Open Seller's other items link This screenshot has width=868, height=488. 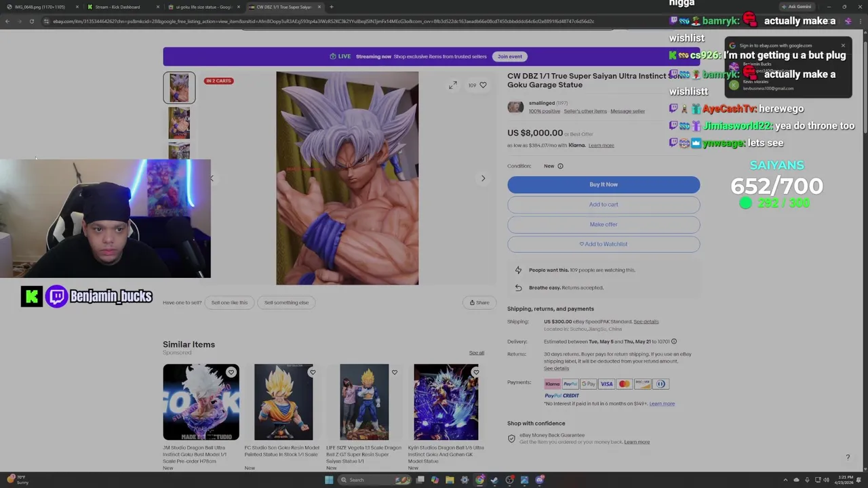coord(585,111)
